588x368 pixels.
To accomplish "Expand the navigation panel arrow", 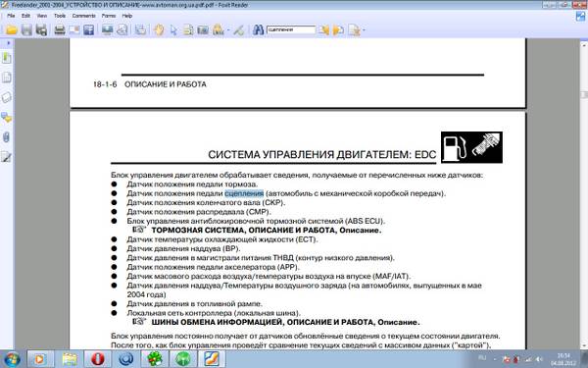I will tap(8, 43).
